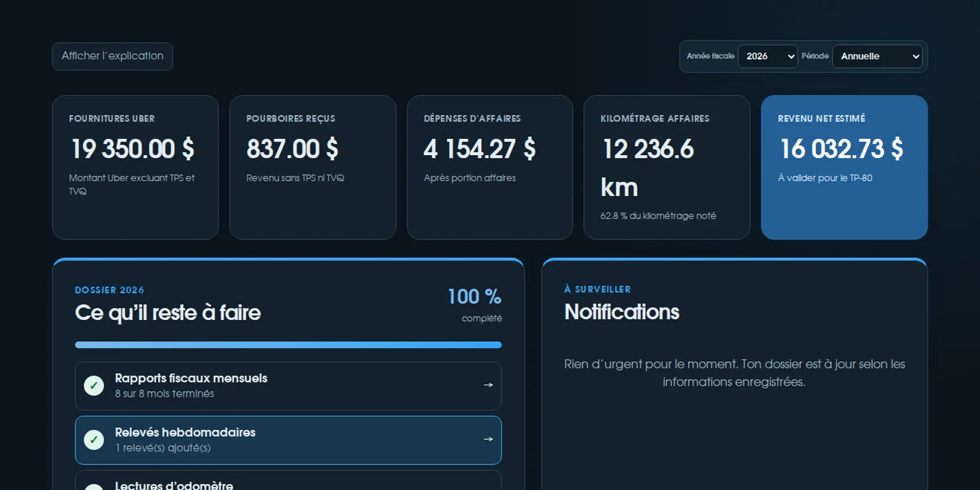The image size is (980, 490).
Task: Click the arrow on Relevés hebdomadaires
Action: click(488, 440)
